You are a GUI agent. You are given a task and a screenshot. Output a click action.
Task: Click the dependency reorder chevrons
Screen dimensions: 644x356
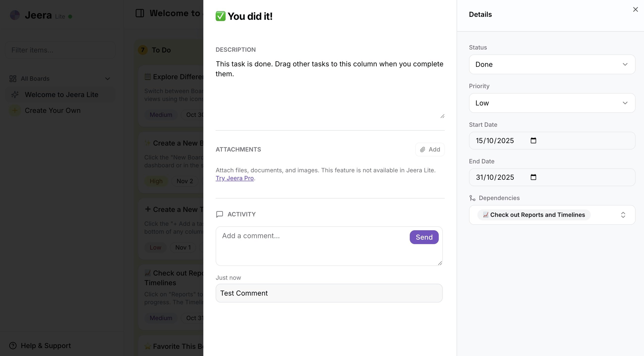tap(623, 215)
